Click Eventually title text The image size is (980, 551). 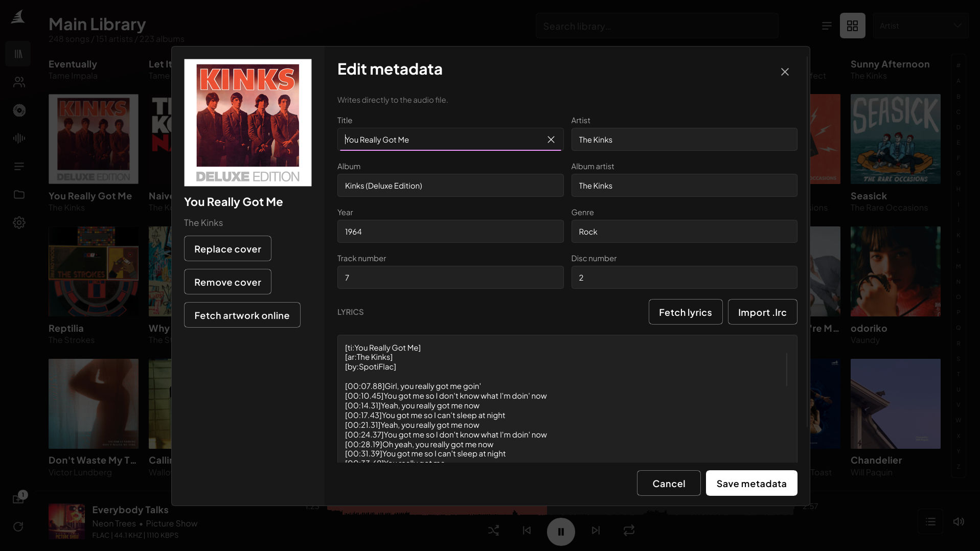tap(73, 64)
